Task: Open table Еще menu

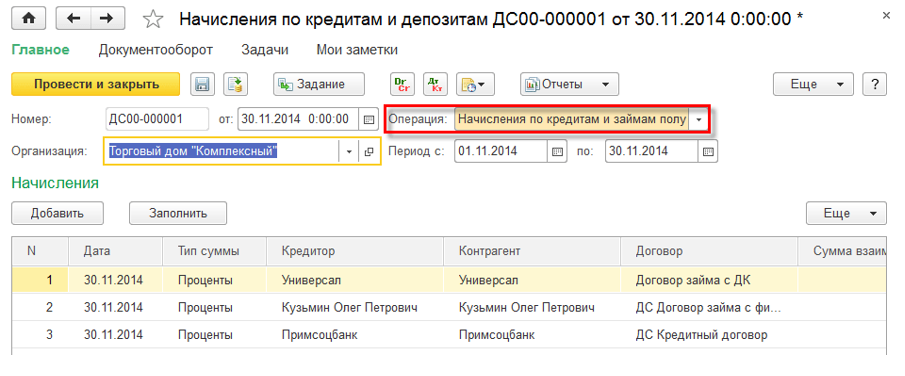Action: coord(846,213)
